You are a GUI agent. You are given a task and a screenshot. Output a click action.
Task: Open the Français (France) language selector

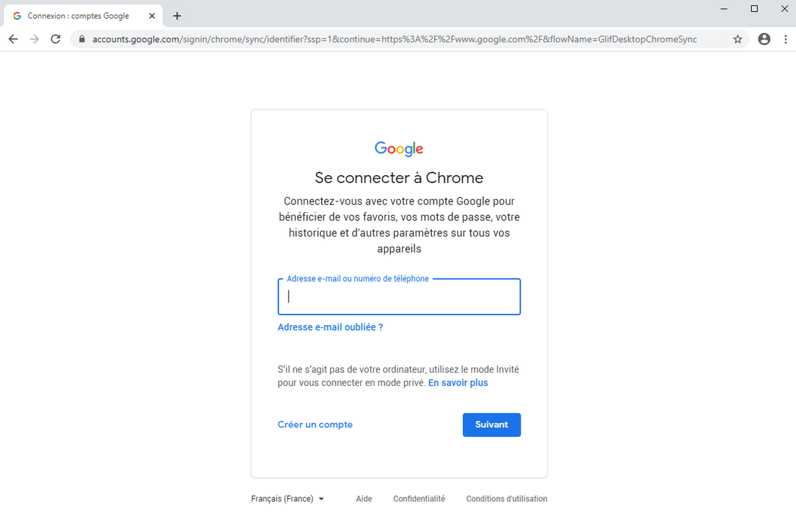coord(282,498)
